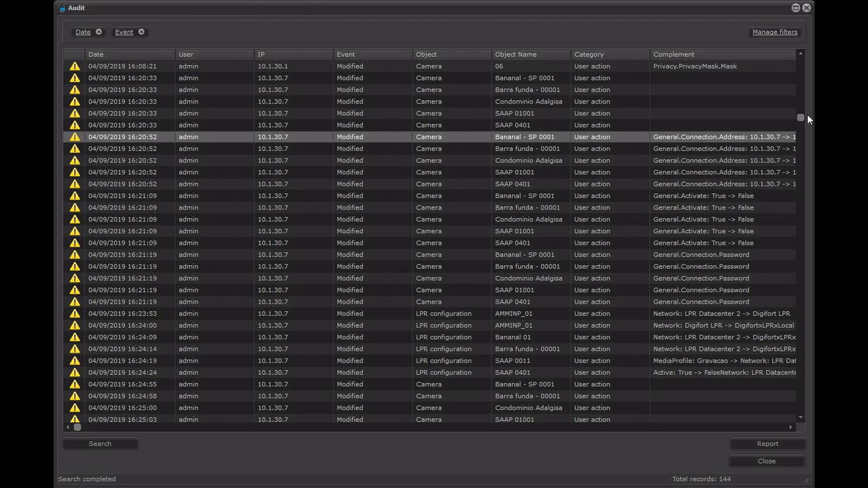Screen dimensions: 868x488
Task: Open the Manage filters dialog
Action: tap(774, 32)
